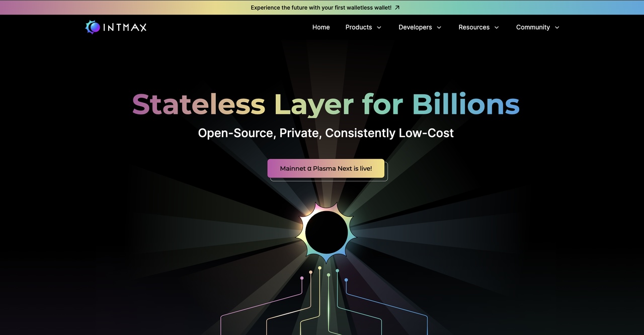Click the black eclipse sun graphic
This screenshot has width=644, height=335.
327,232
